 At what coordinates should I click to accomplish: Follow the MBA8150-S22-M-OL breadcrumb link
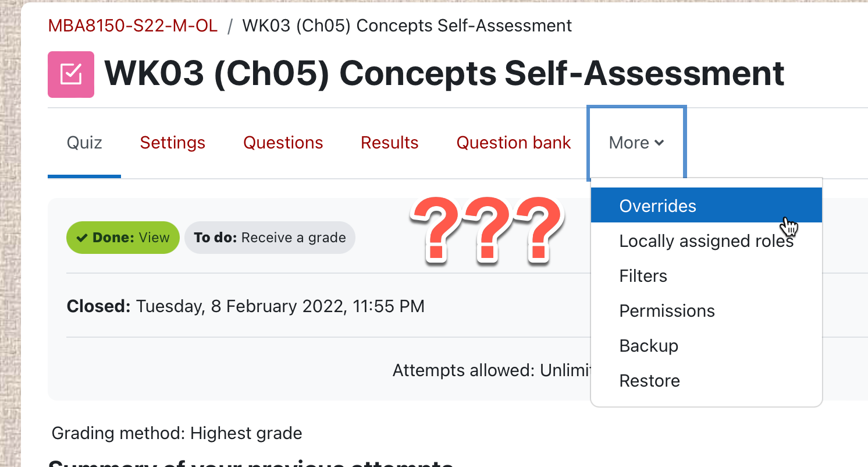133,26
